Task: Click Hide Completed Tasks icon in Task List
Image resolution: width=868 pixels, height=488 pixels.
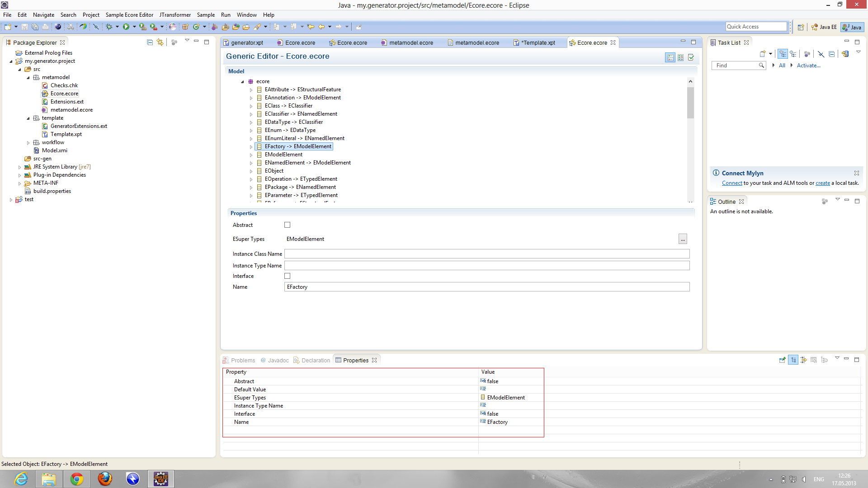Action: (821, 54)
